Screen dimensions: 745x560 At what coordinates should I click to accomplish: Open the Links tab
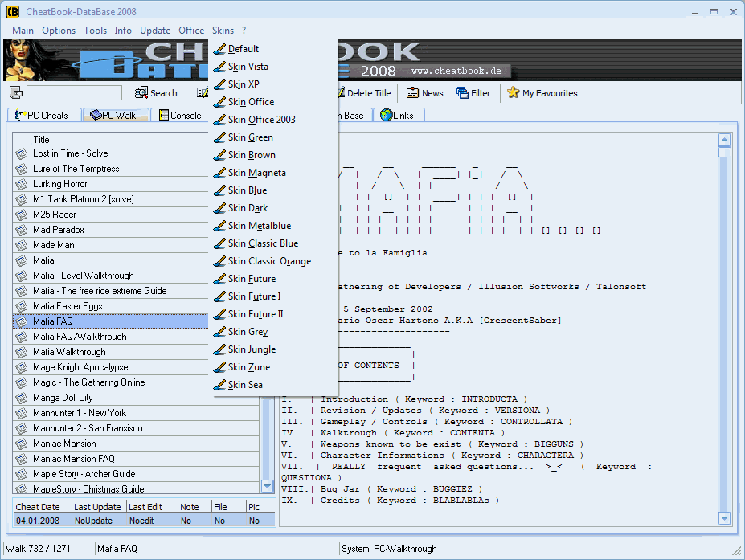tap(397, 116)
